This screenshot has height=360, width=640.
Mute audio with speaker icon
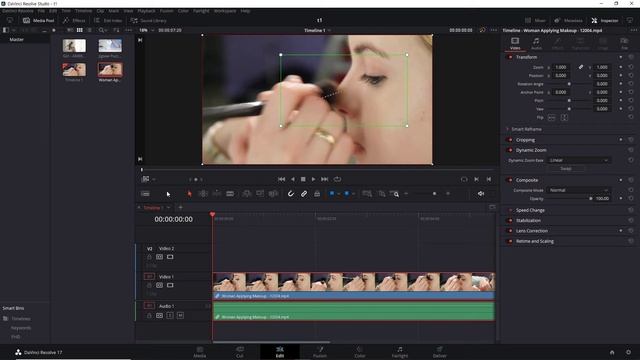coord(481,194)
